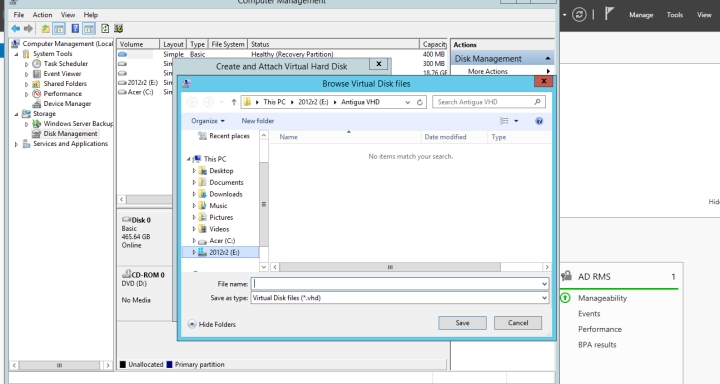Click New folder in browse dialog

[x=258, y=121]
